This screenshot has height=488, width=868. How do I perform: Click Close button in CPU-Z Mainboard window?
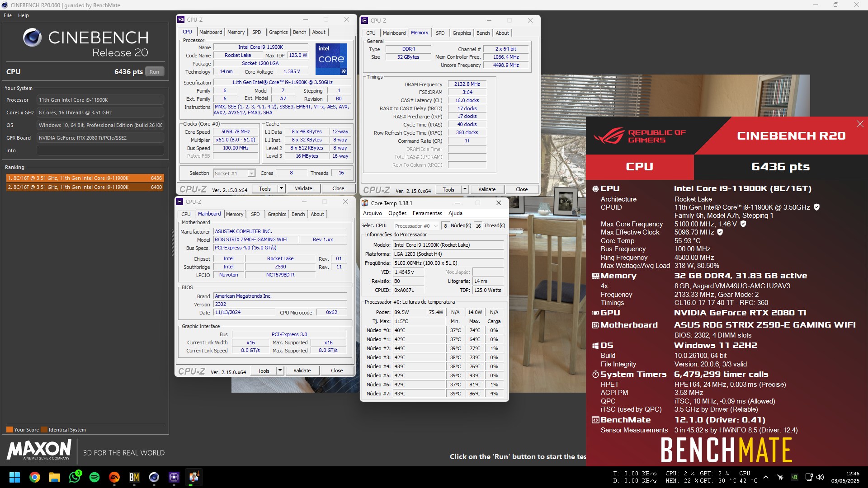[337, 371]
